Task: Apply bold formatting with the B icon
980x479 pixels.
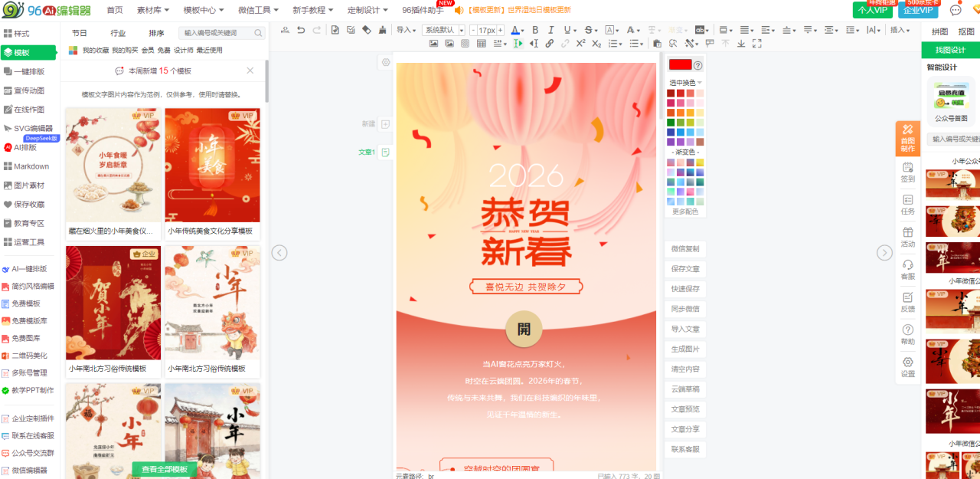Action: (535, 30)
